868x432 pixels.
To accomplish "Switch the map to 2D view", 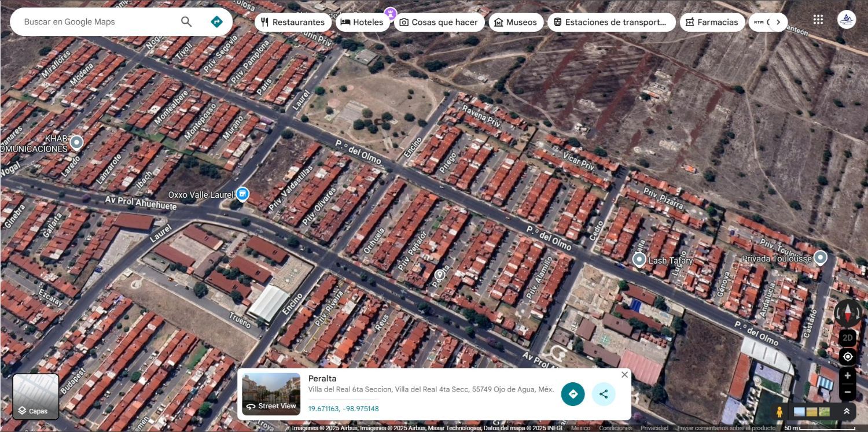I will [x=848, y=338].
